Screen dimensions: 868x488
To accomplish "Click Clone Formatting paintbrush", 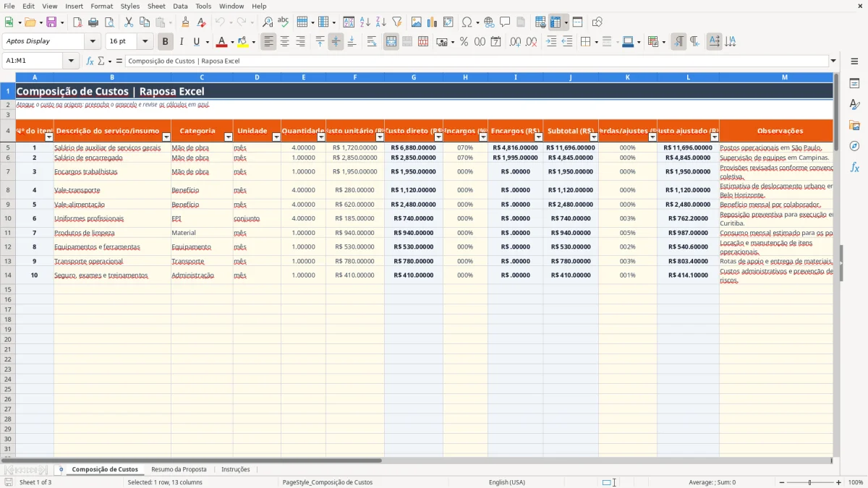I will pyautogui.click(x=186, y=22).
